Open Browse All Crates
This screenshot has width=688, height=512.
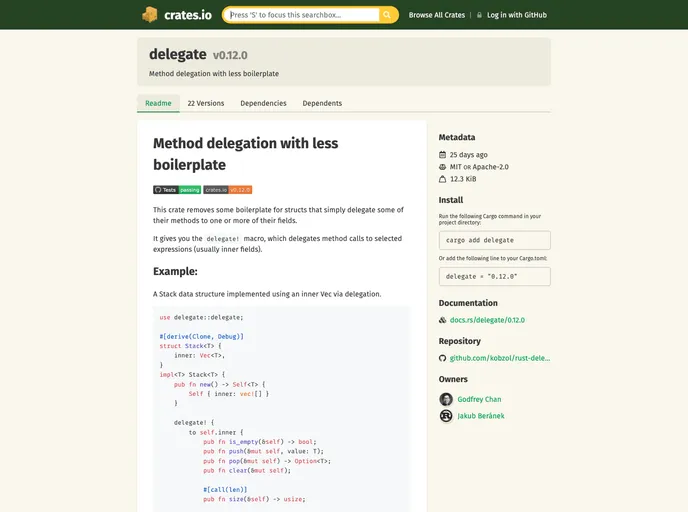437,15
